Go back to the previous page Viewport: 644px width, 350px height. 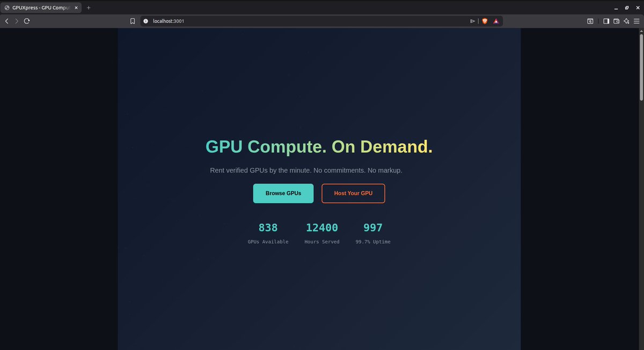6,21
